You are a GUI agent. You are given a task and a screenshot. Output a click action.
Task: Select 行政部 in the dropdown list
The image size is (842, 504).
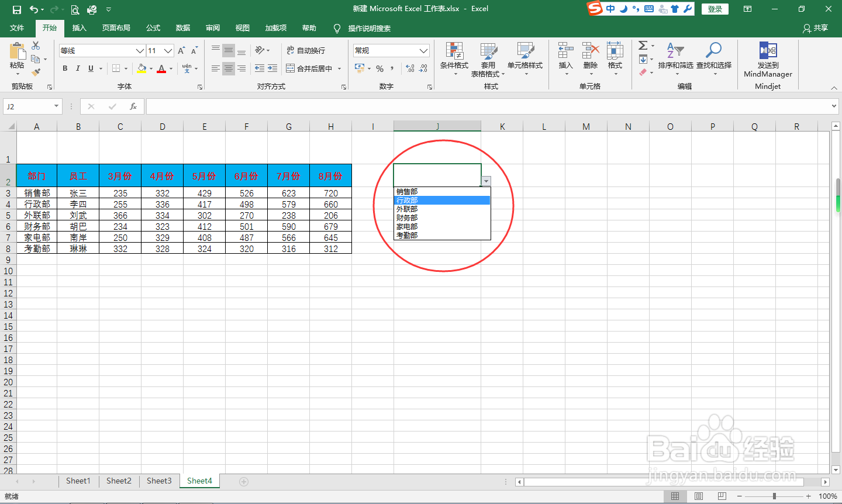pos(442,200)
